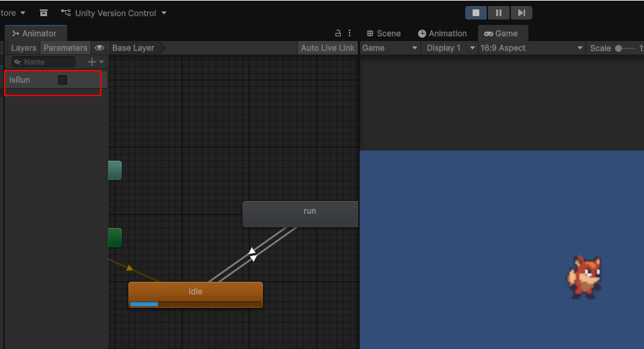Expand the Display 1 dropdown
The height and width of the screenshot is (349, 644).
[450, 48]
